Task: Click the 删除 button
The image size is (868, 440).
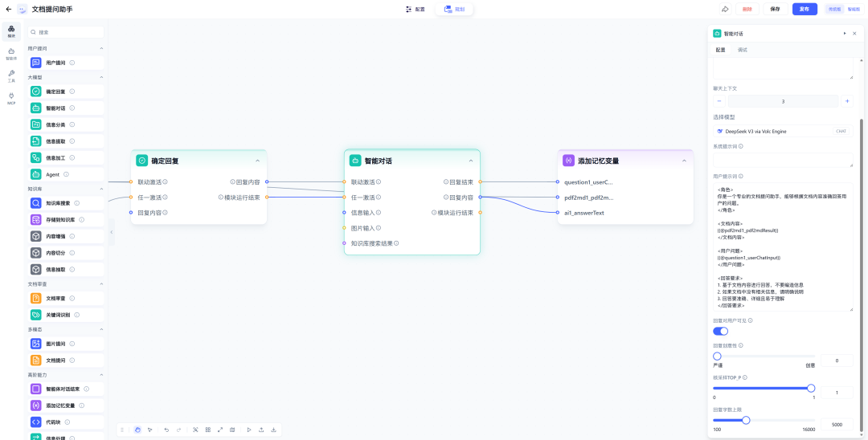Action: (x=747, y=9)
